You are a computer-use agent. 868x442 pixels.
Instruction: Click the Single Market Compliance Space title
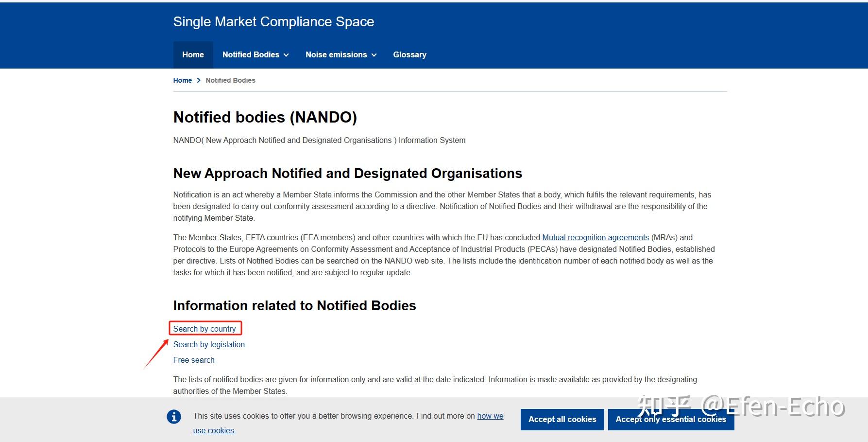tap(273, 21)
